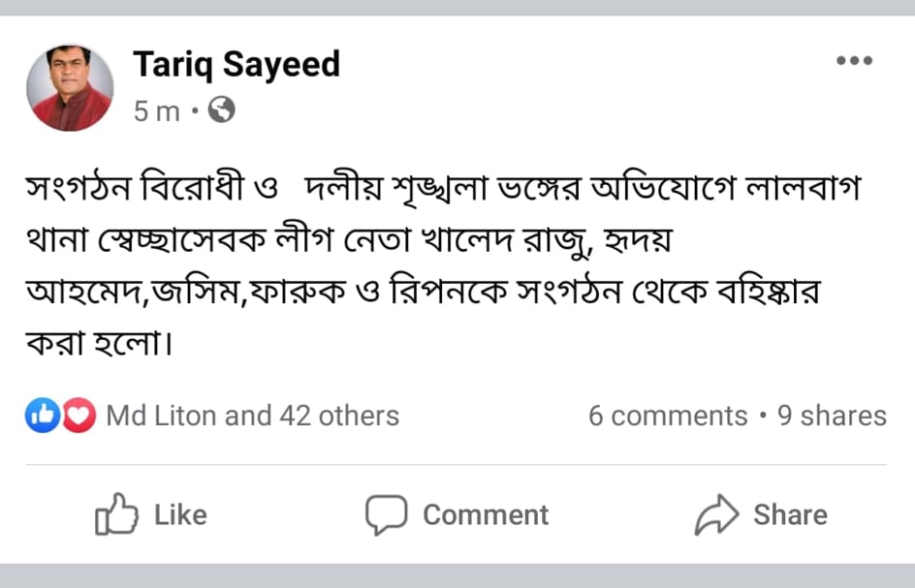Screen dimensions: 915x588
Task: Open the "6 comments" link
Action: 668,416
